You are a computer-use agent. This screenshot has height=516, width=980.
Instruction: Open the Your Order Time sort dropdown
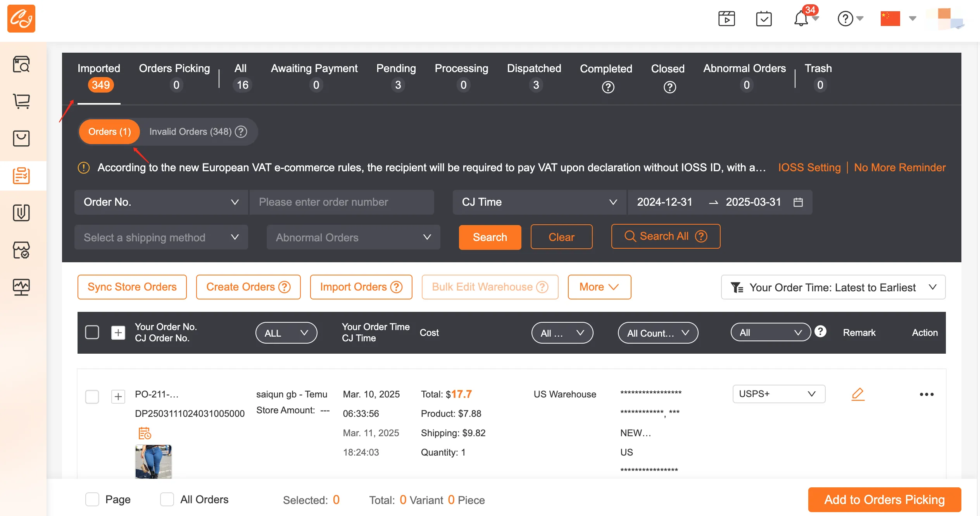(x=833, y=287)
